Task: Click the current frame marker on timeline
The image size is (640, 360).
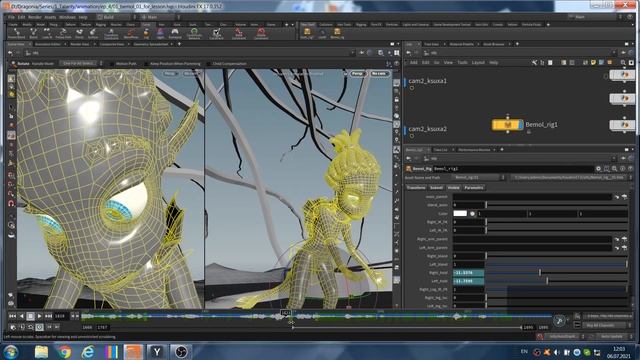Action: (x=286, y=313)
